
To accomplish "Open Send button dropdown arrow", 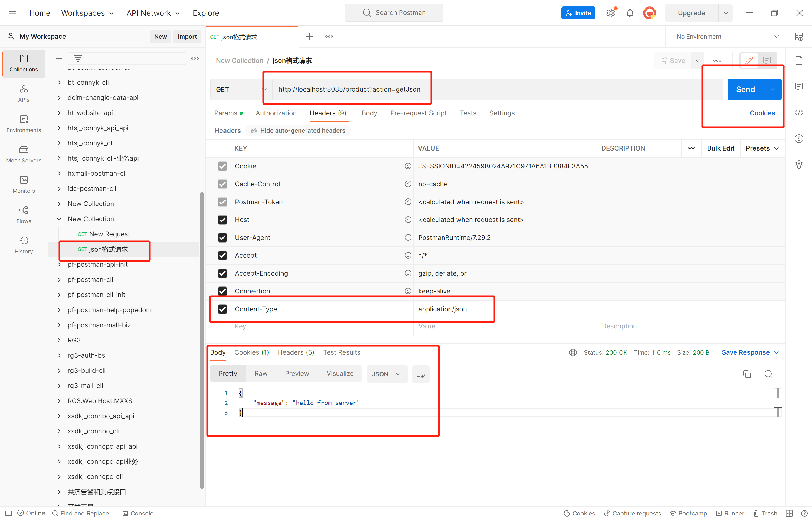I will (772, 89).
